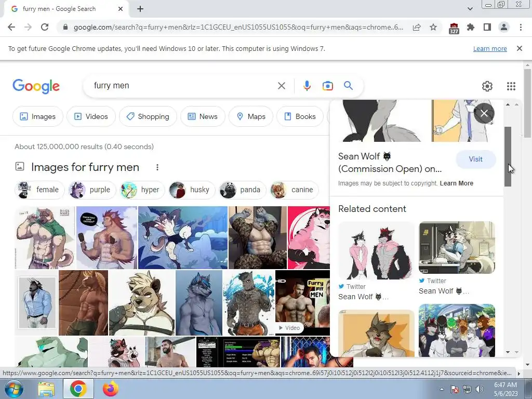Search by image with the camera icon
The image size is (532, 399).
coord(327,86)
